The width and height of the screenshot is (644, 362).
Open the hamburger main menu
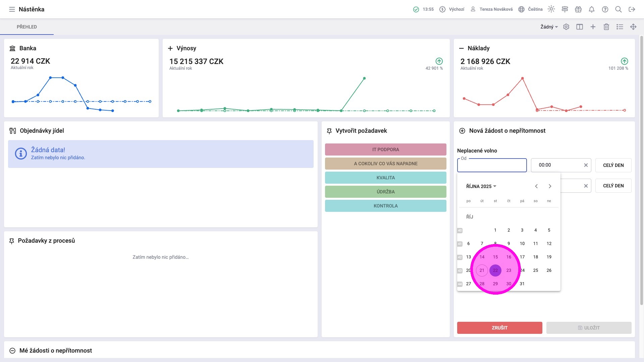pyautogui.click(x=12, y=9)
